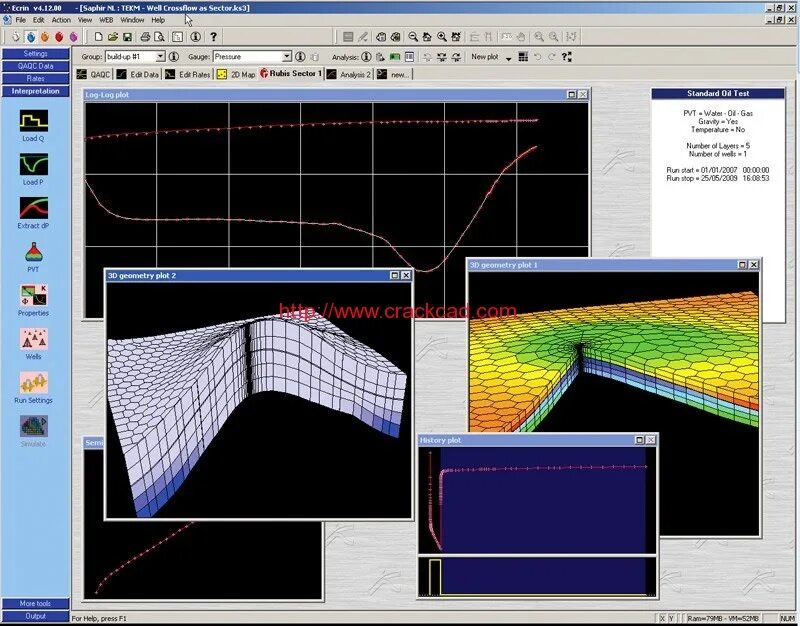Open the WEB menu
800x626 pixels.
106,20
